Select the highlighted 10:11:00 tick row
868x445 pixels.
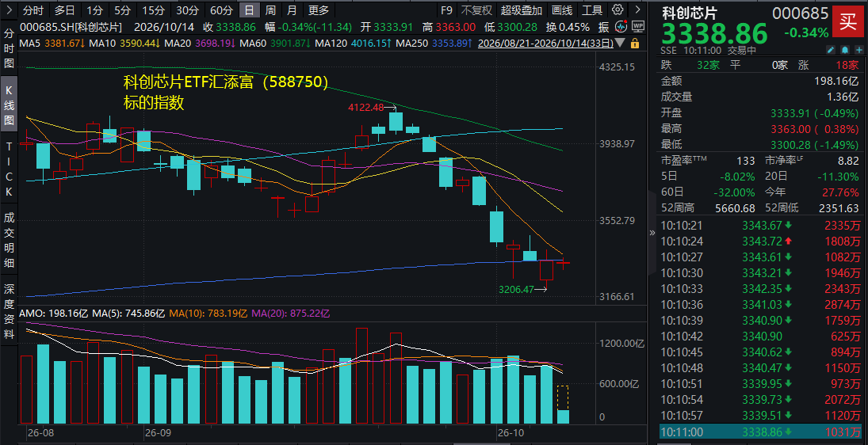point(760,432)
